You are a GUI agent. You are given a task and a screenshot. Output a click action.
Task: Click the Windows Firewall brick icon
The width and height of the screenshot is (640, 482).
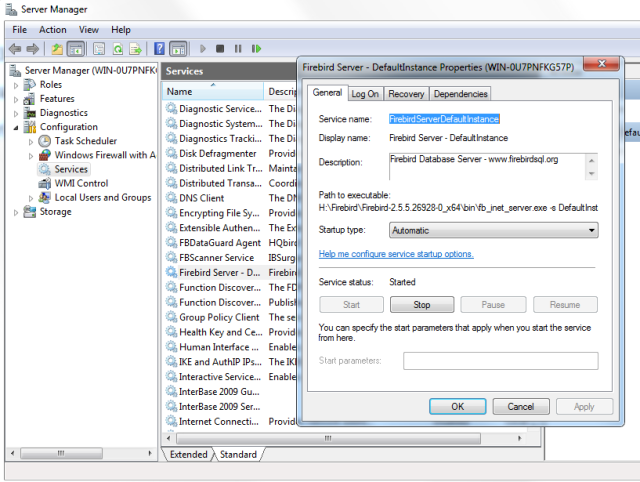(x=44, y=155)
